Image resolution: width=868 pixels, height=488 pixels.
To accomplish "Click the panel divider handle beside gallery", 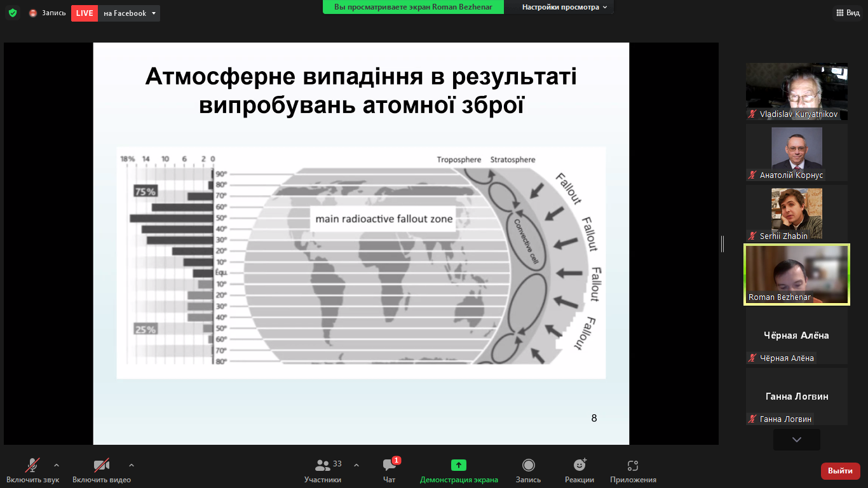I will (x=722, y=244).
